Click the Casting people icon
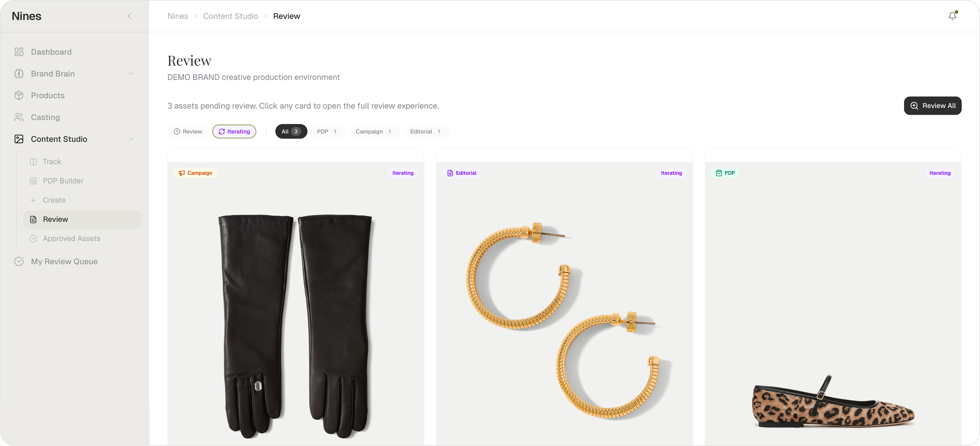The width and height of the screenshot is (980, 446). (19, 117)
